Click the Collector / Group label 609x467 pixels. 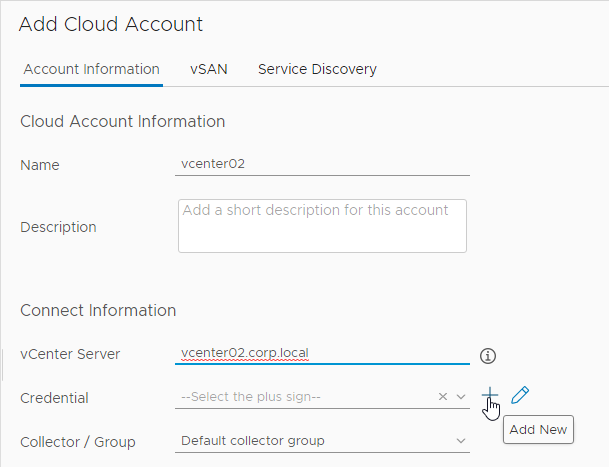[78, 442]
